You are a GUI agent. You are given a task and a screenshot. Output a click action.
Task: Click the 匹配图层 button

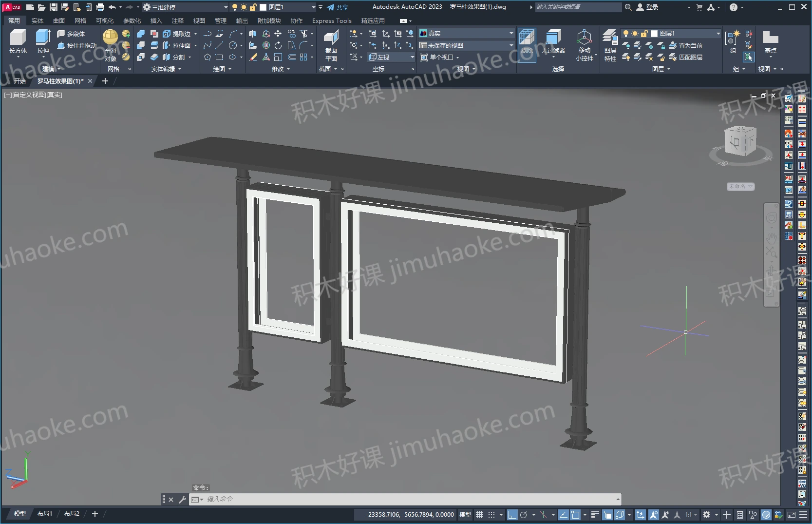(x=686, y=57)
